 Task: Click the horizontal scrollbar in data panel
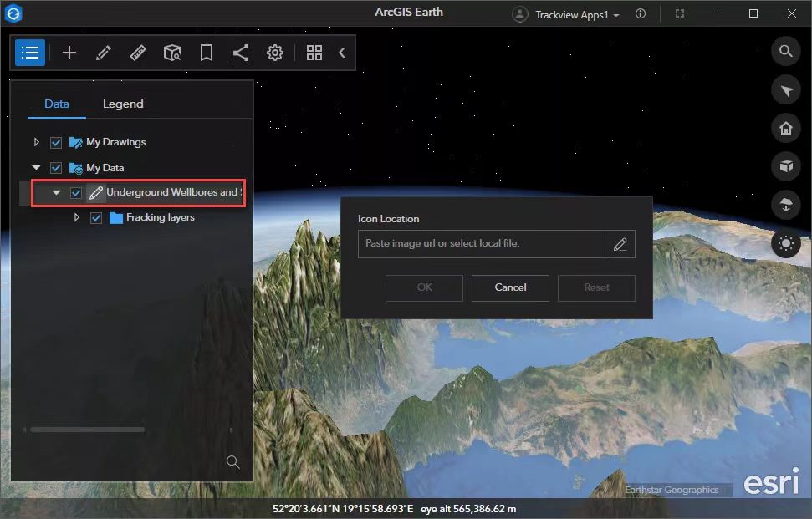[x=87, y=430]
